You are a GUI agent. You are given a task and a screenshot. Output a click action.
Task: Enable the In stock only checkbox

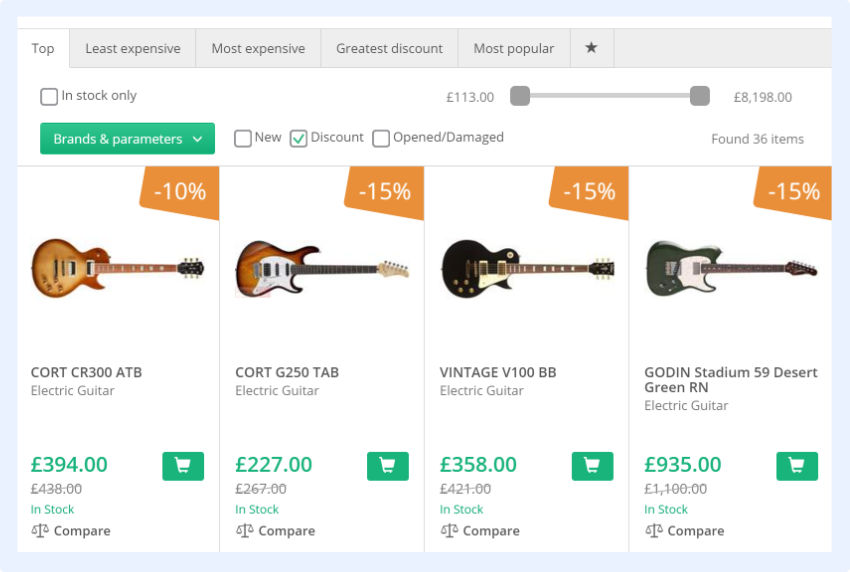click(49, 97)
